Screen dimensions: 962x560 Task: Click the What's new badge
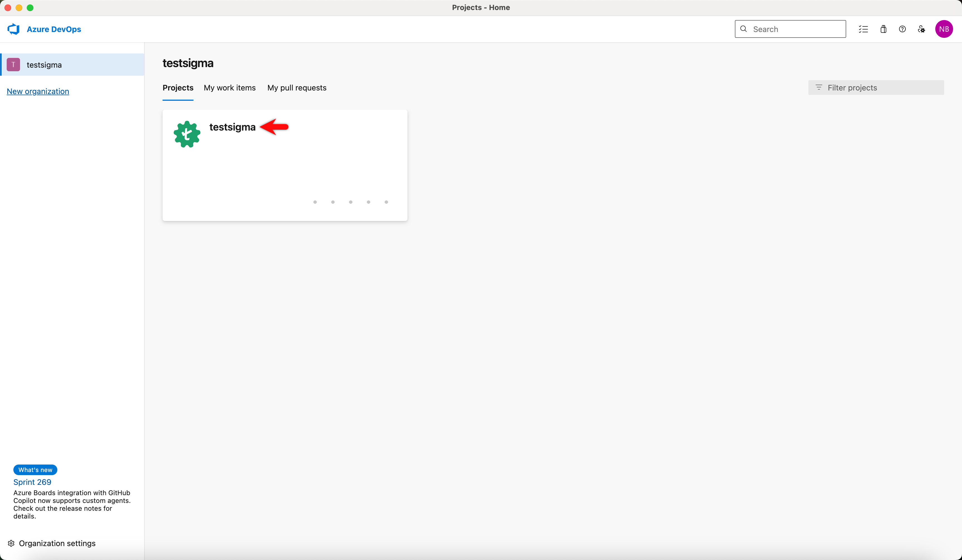point(35,470)
